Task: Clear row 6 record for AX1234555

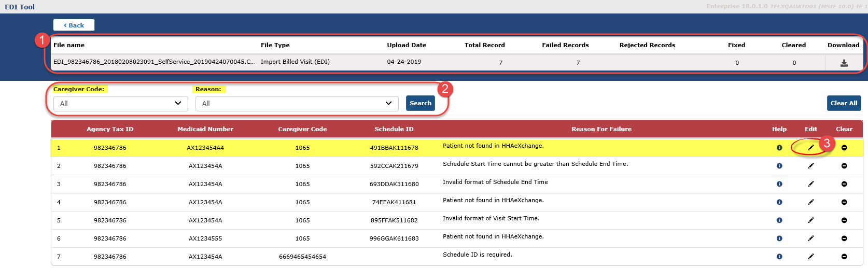Action: (844, 238)
